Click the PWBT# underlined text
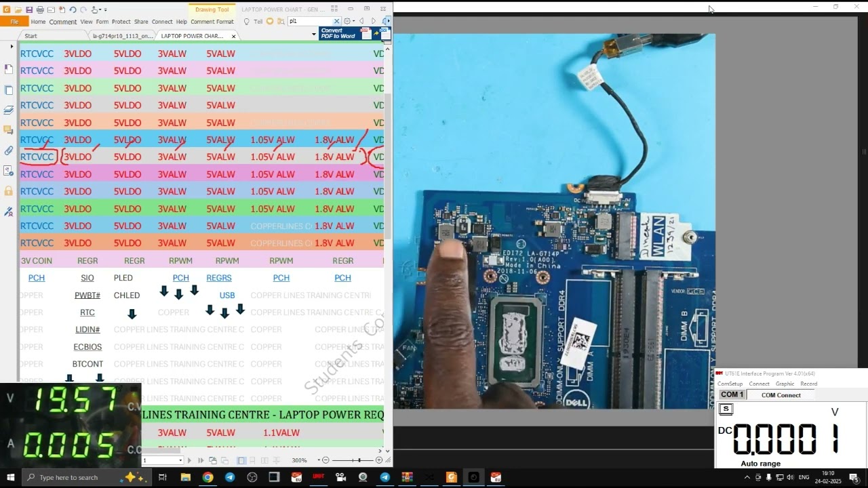Image resolution: width=868 pixels, height=488 pixels. (x=87, y=296)
